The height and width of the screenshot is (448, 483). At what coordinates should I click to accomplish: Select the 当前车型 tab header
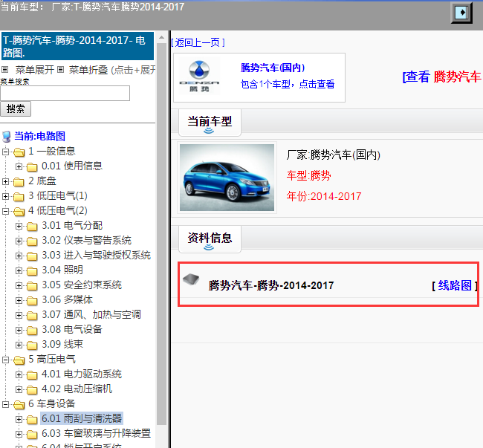coord(210,123)
